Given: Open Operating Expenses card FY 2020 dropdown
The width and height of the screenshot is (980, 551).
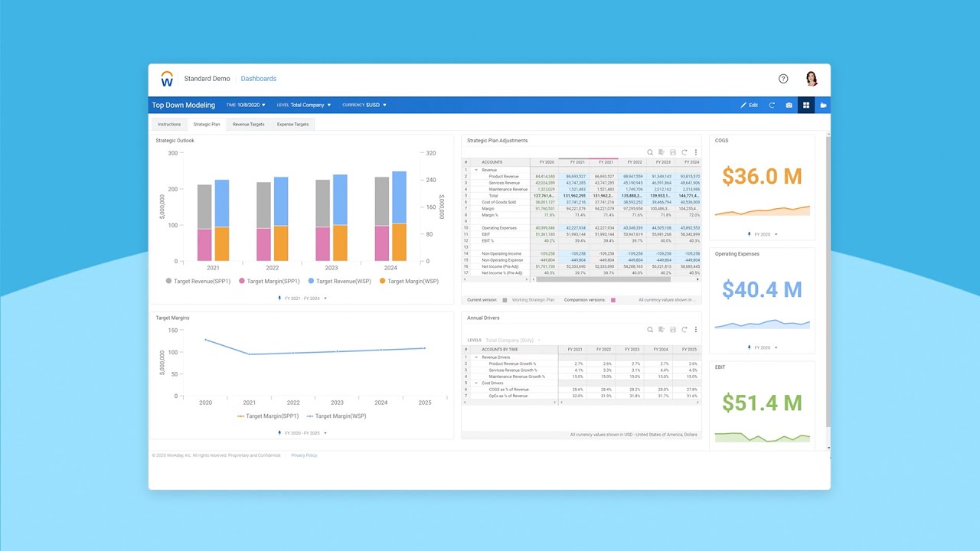Looking at the screenshot, I should [762, 347].
